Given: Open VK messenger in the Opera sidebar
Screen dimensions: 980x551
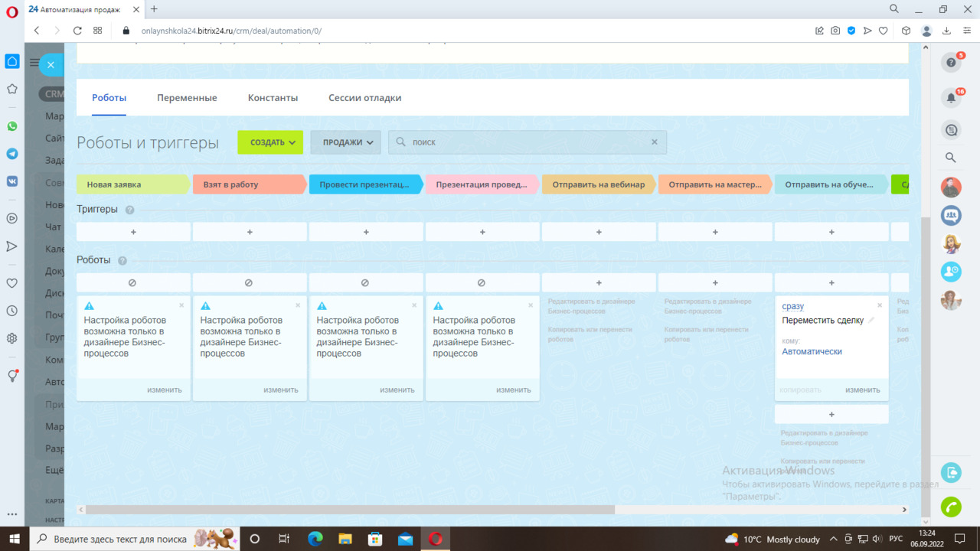Looking at the screenshot, I should tap(12, 181).
